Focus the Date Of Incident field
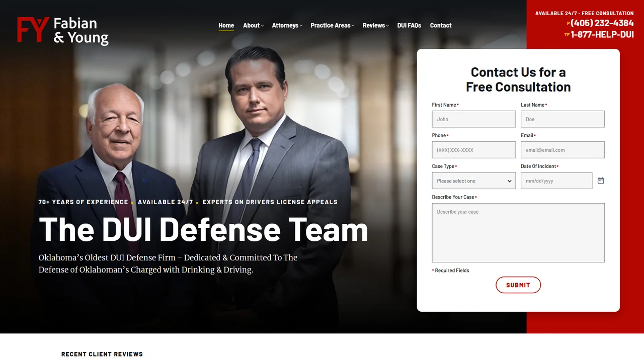The width and height of the screenshot is (644, 362). pyautogui.click(x=556, y=181)
